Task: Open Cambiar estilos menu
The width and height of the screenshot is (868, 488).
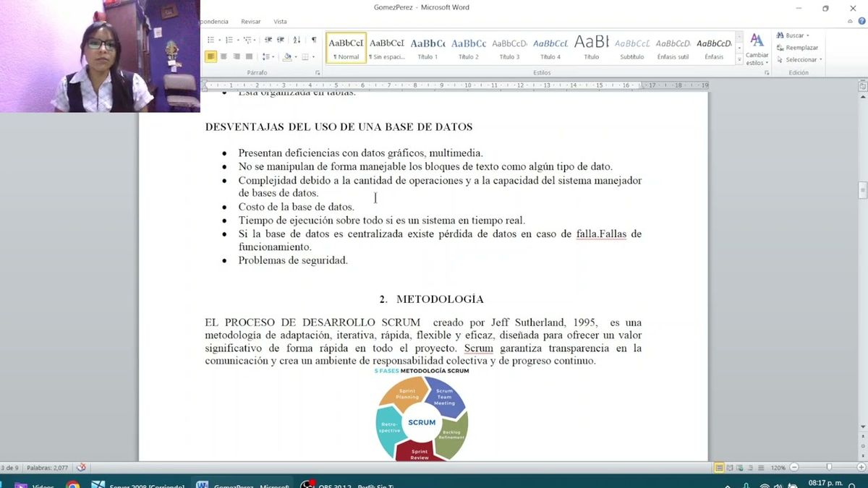Action: click(757, 49)
